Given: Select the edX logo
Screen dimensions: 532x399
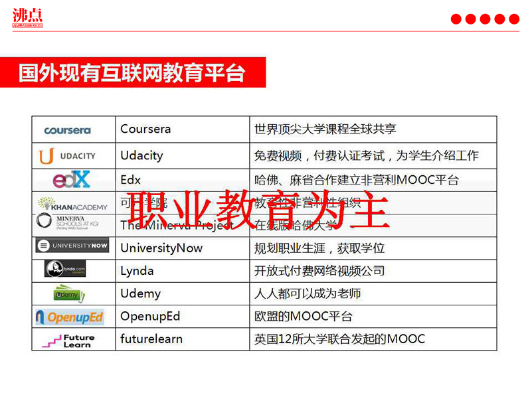Looking at the screenshot, I should click(x=71, y=180).
